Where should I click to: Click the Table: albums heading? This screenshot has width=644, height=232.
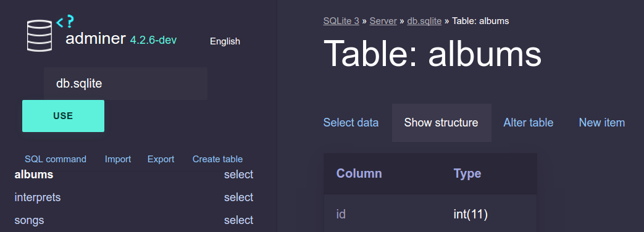coord(432,54)
